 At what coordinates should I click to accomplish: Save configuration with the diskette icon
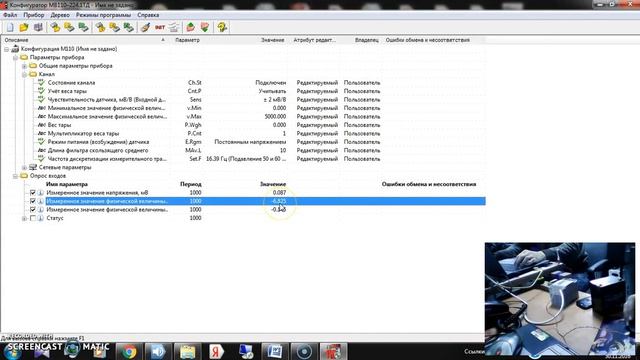(38, 27)
